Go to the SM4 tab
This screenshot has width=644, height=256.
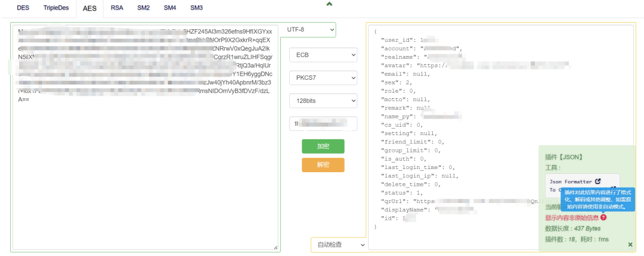pos(170,8)
